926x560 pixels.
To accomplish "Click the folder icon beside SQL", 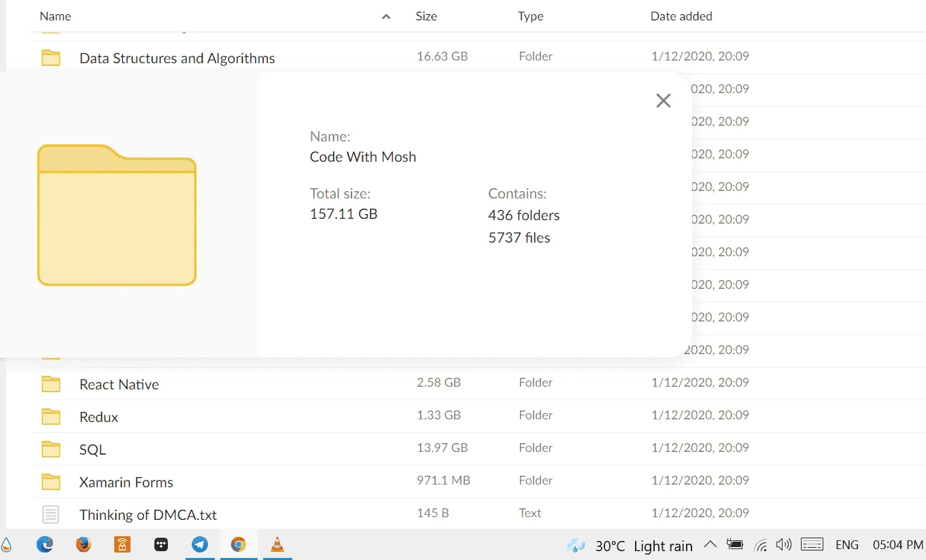I will point(51,449).
